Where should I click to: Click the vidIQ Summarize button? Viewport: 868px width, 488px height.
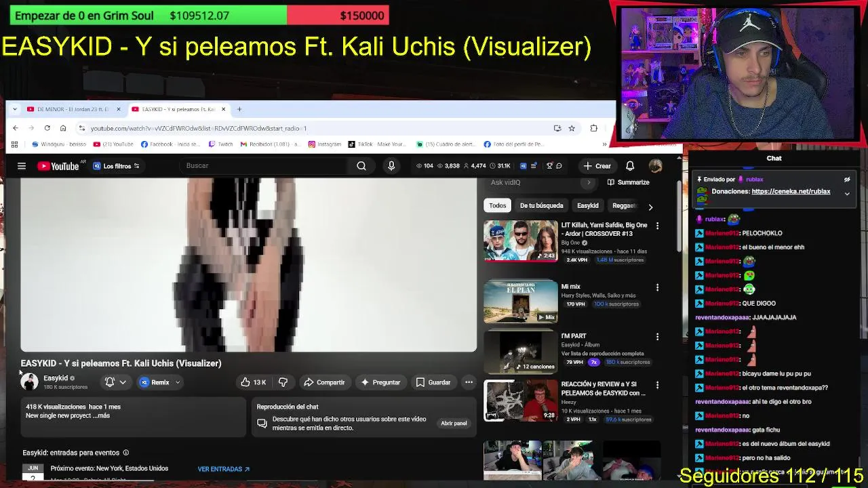(629, 182)
